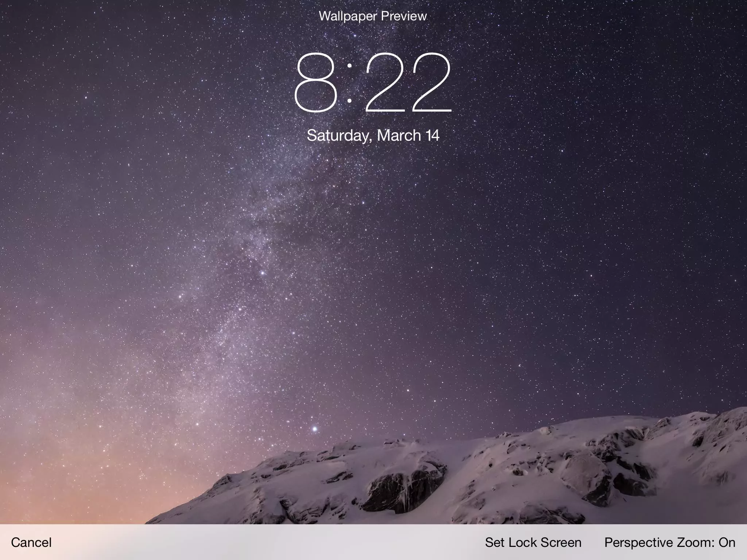Click the colon between clock digits

350,83
